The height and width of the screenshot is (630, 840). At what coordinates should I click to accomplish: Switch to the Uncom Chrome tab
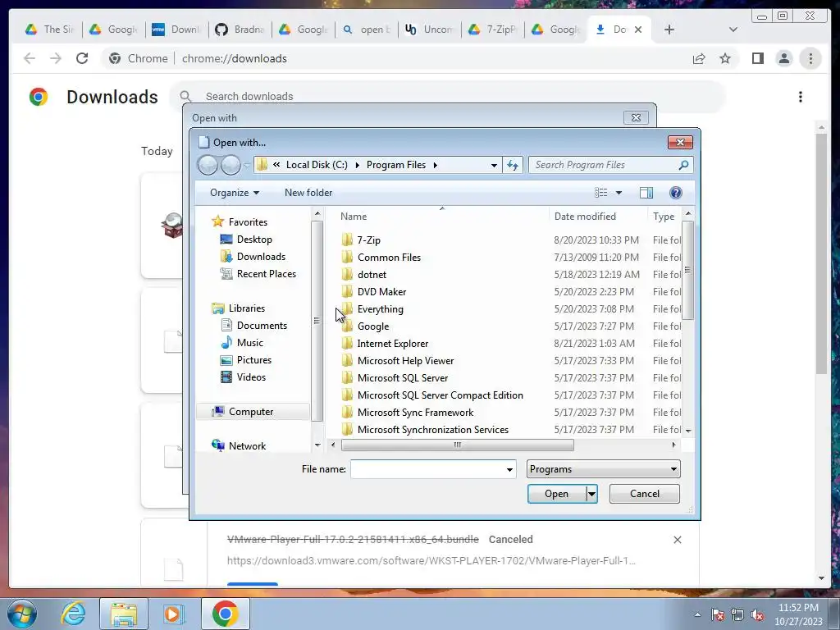[x=429, y=30]
